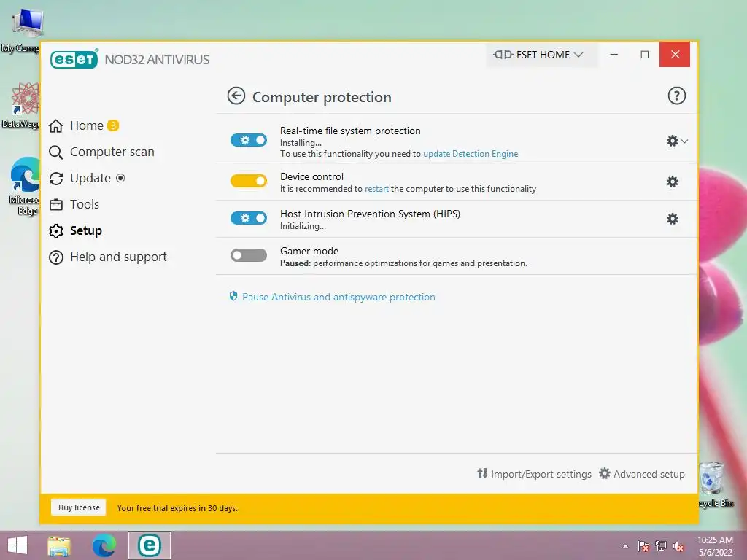Expand the chevron next to Real-time protection gear
This screenshot has height=560, width=747.
[x=684, y=141]
